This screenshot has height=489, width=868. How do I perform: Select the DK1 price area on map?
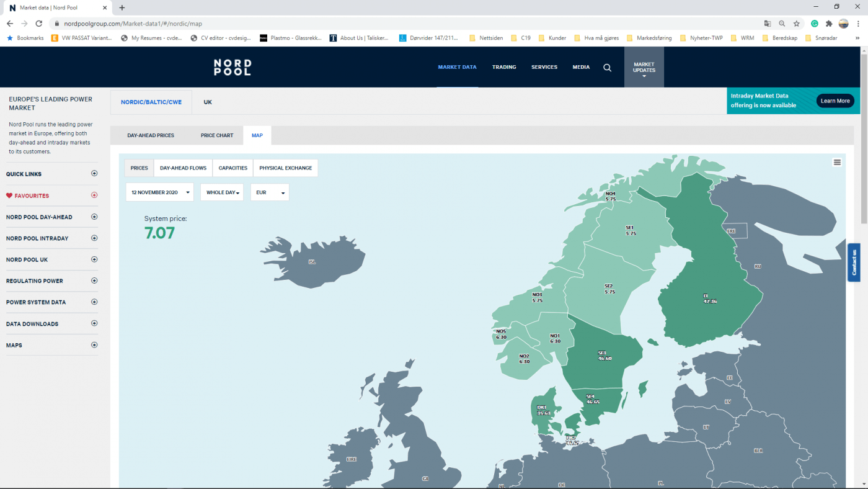click(x=544, y=410)
